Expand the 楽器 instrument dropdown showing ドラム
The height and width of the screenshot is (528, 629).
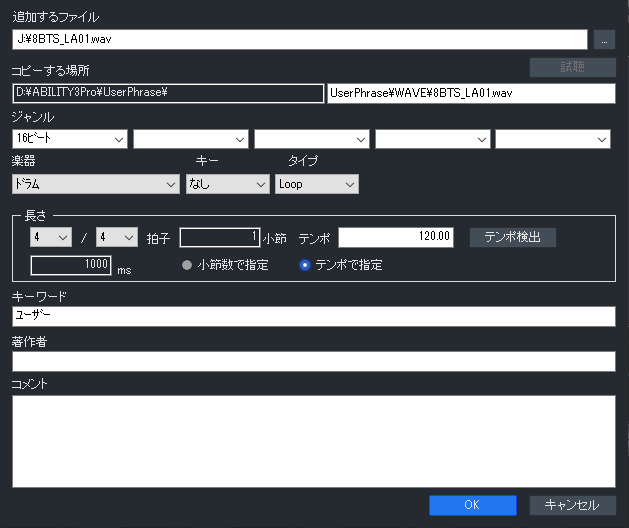click(x=95, y=184)
